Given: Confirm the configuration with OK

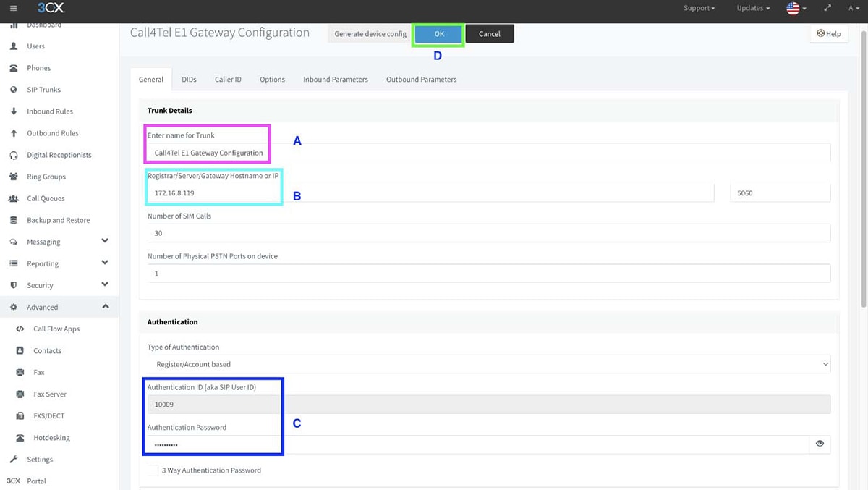Looking at the screenshot, I should [x=439, y=34].
